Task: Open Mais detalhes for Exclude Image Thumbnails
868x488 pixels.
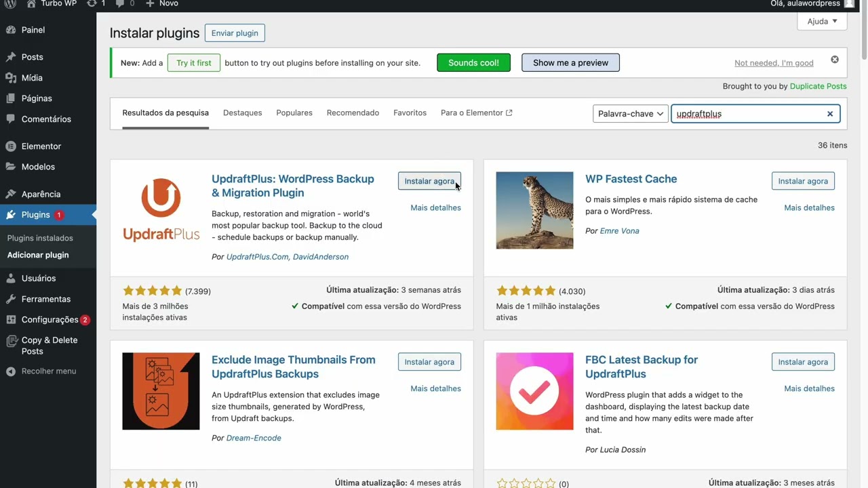Action: point(435,388)
